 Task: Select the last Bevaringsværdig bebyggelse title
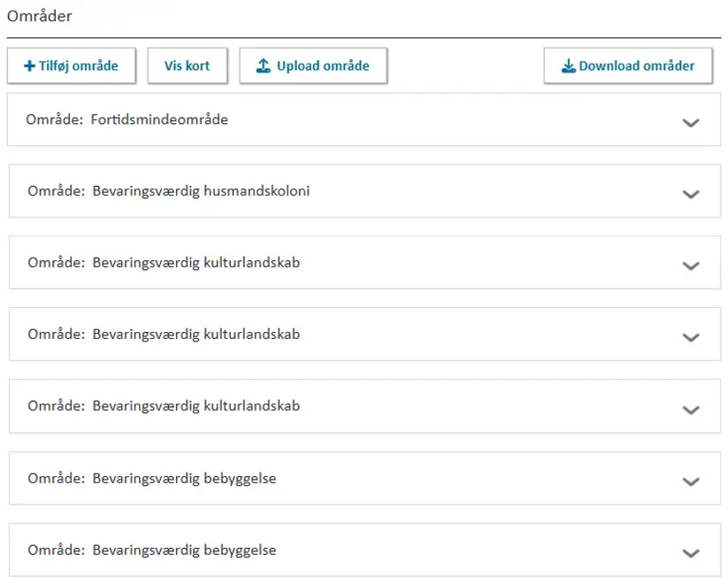click(x=184, y=550)
